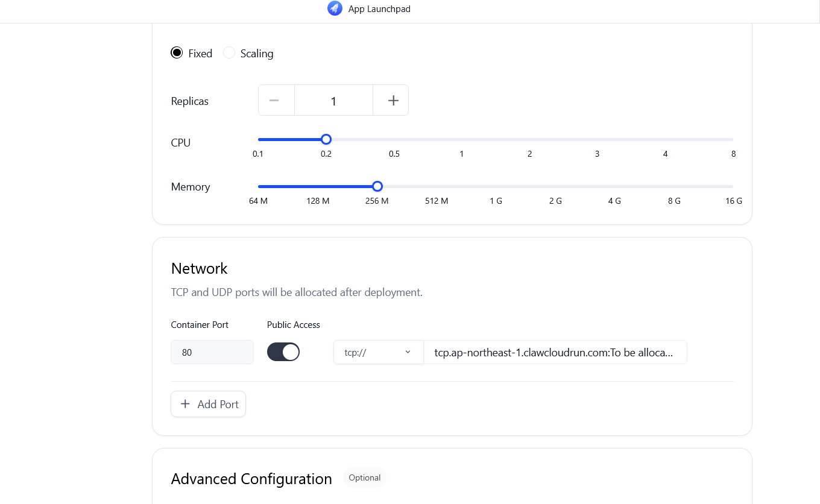The width and height of the screenshot is (820, 504).
Task: Click the Add Port button
Action: 209,404
